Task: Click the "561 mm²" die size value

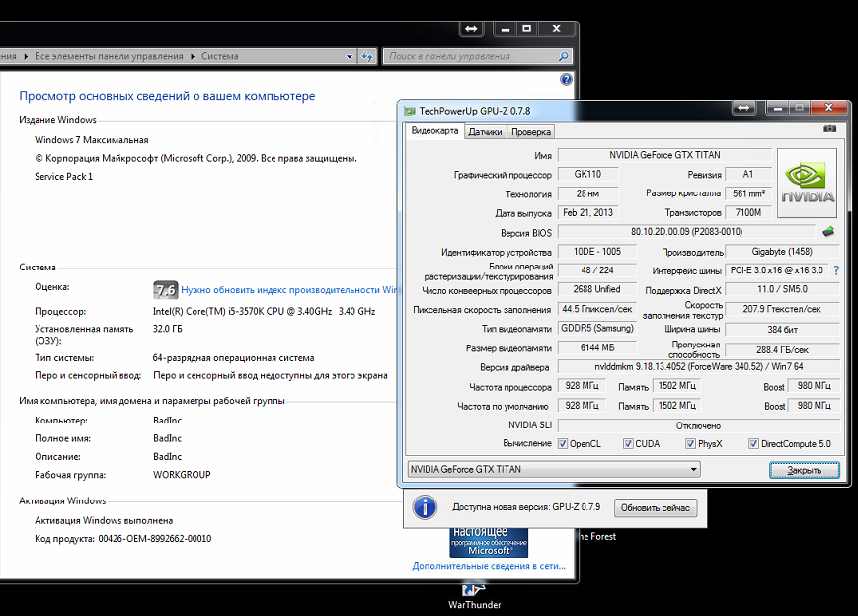Action: coord(748,193)
